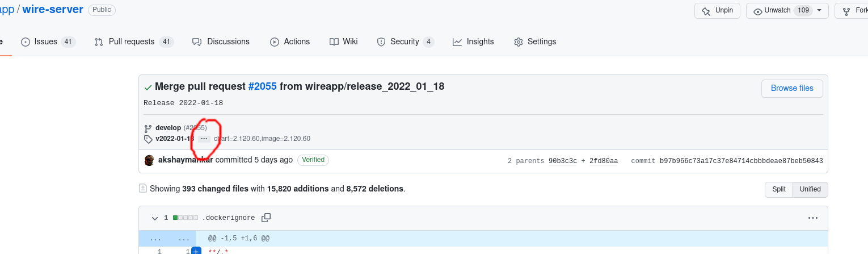Click the 'Release 2022-01-18' commit description

pyautogui.click(x=183, y=103)
